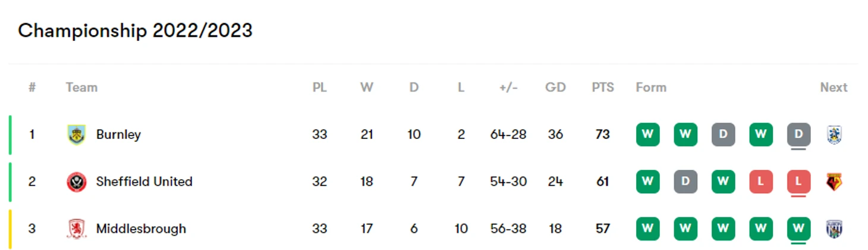Click Burnley's 73 points value
This screenshot has width=868, height=250.
(603, 134)
